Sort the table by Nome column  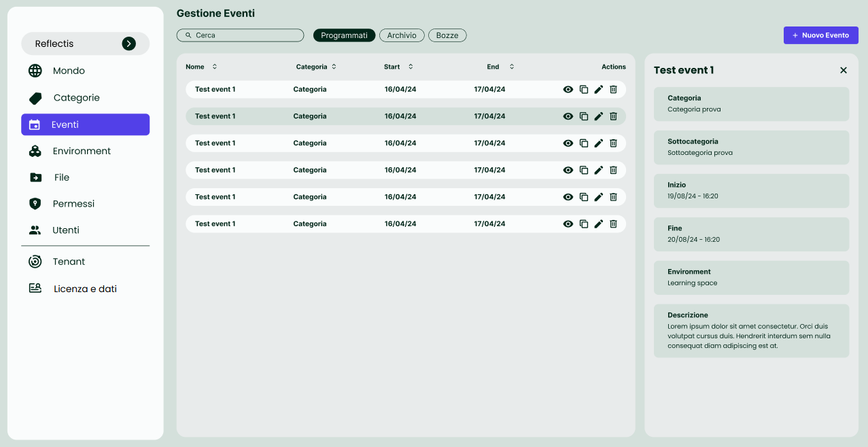[214, 67]
